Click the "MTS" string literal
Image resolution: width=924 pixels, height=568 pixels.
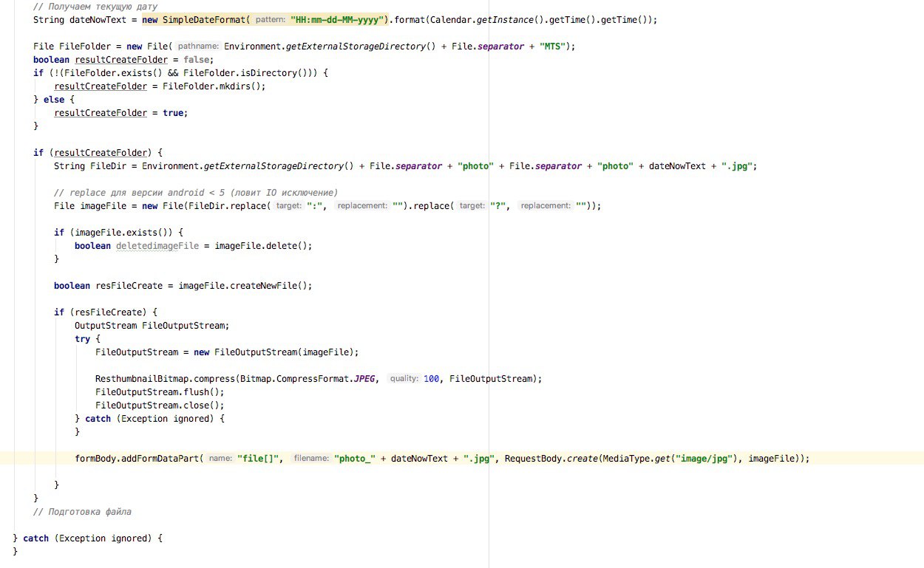(554, 47)
